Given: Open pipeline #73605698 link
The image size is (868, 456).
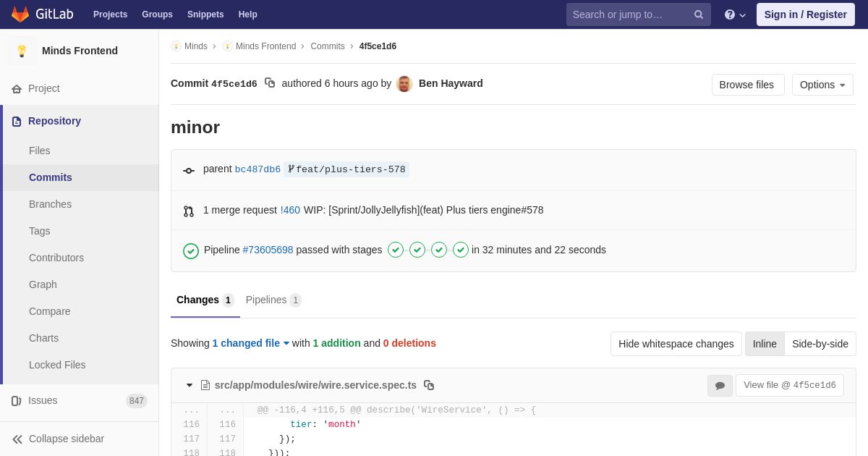Looking at the screenshot, I should (268, 250).
